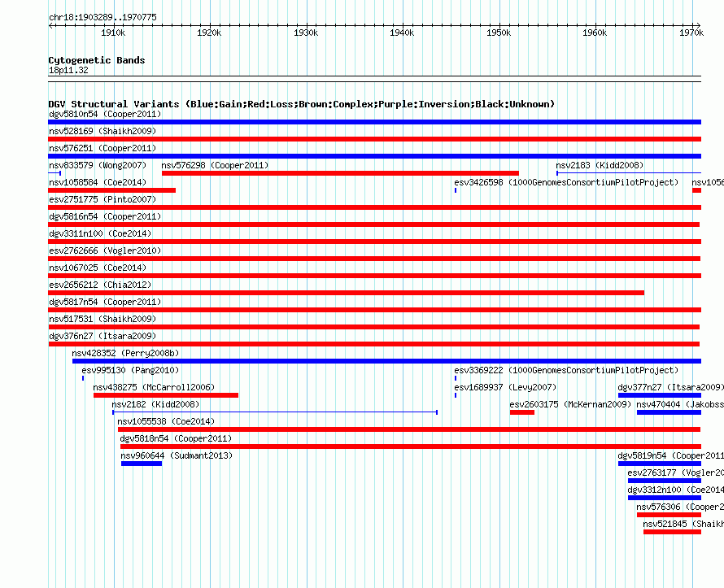Open dgv5817n54 (Cooper2011) variant

tap(105, 302)
